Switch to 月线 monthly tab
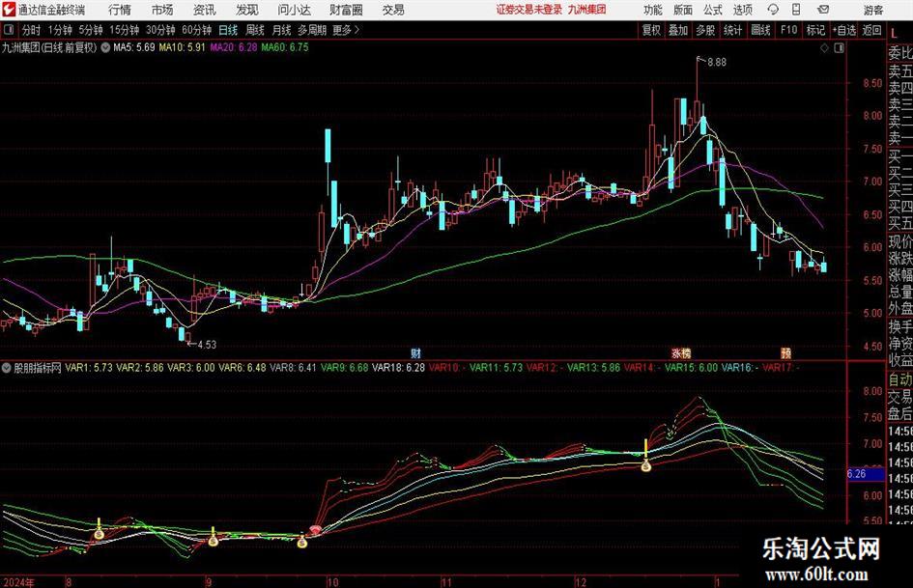The height and width of the screenshot is (588, 913). click(281, 30)
